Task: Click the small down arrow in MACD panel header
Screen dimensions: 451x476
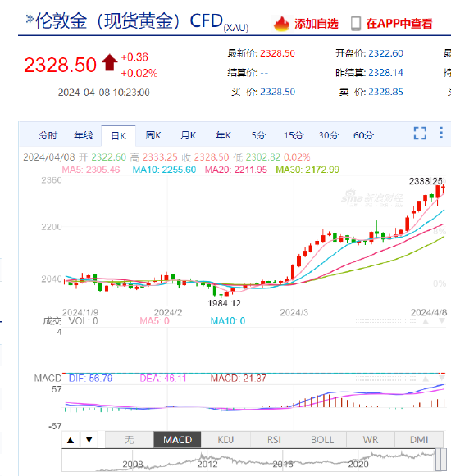Action: [x=442, y=379]
